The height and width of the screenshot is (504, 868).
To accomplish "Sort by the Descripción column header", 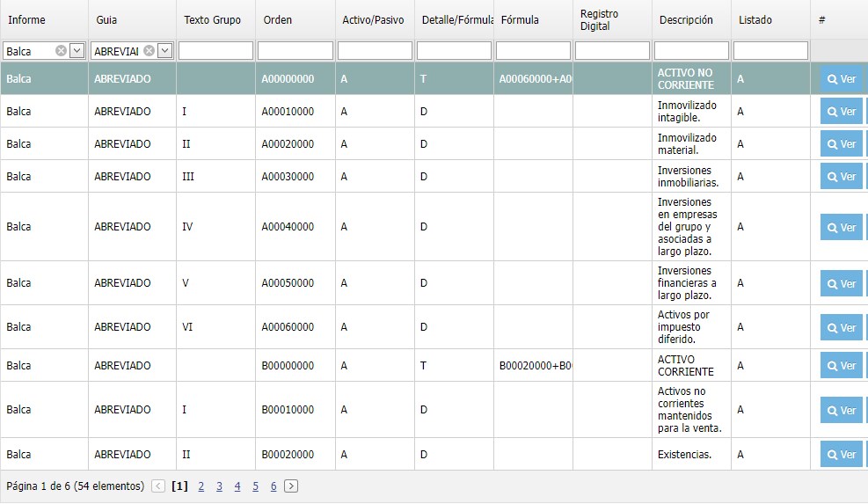I will [686, 20].
